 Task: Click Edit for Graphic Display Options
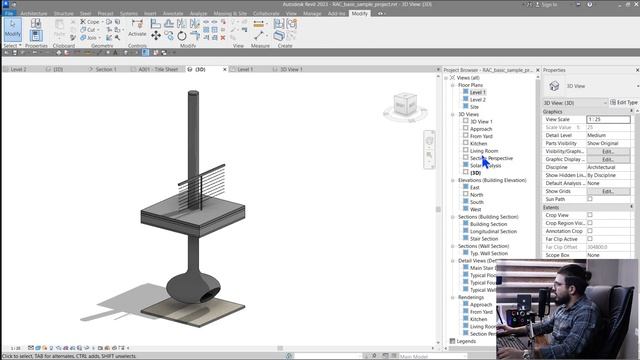click(608, 160)
